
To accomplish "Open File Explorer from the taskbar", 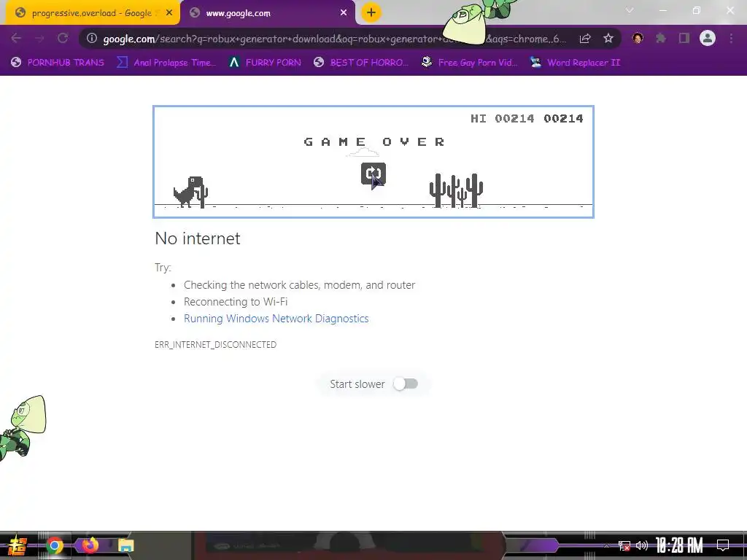I will [125, 545].
